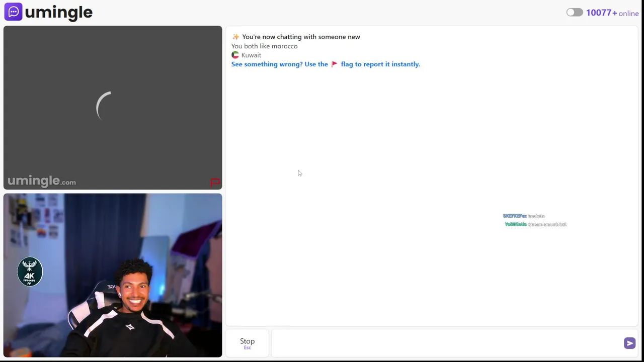The height and width of the screenshot is (362, 644).
Task: Click the Kuwait flag icon in chat
Action: pyautogui.click(x=235, y=55)
